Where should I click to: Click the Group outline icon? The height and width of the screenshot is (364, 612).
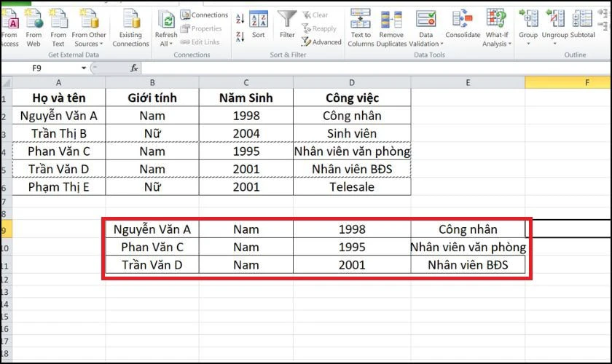click(x=528, y=20)
